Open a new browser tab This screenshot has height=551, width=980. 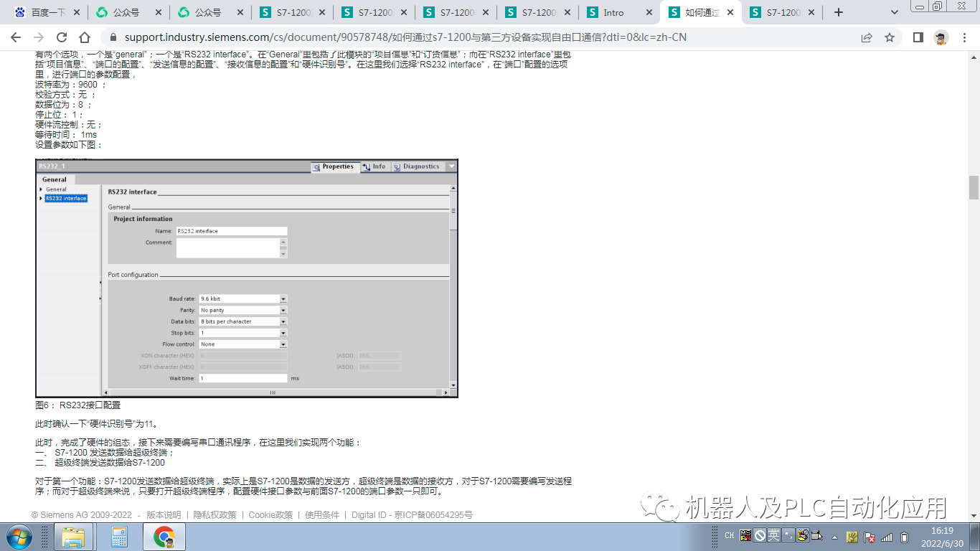click(839, 12)
